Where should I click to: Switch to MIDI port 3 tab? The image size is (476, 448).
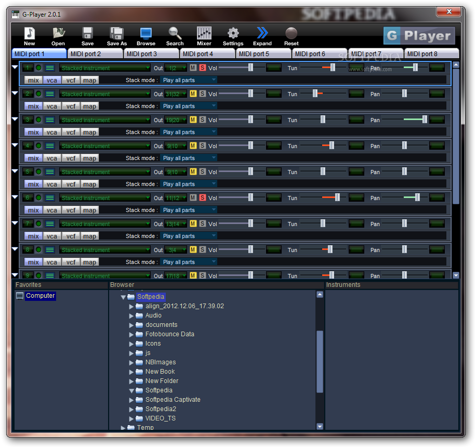pos(152,54)
